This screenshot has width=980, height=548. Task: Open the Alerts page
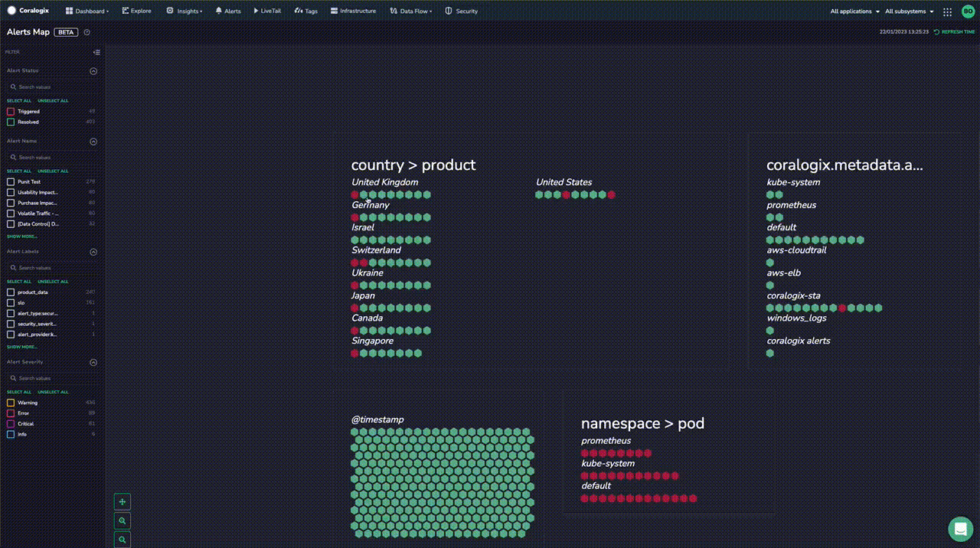pos(228,11)
